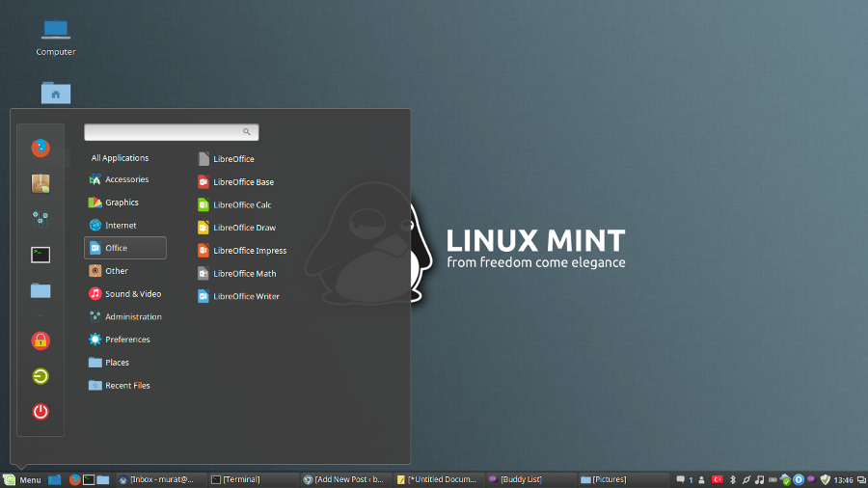Switch to the Inbox - murat@ window
868x488 pixels.
[160, 479]
